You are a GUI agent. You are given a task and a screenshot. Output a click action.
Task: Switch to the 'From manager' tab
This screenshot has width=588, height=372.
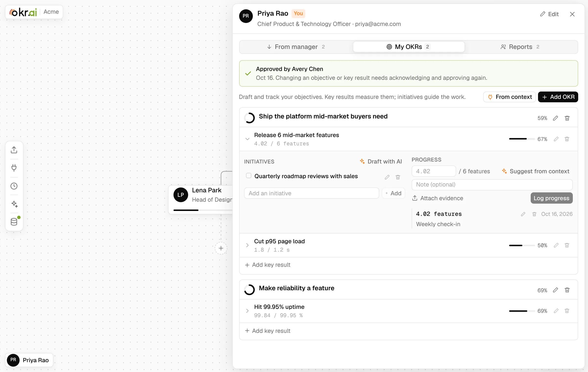296,47
